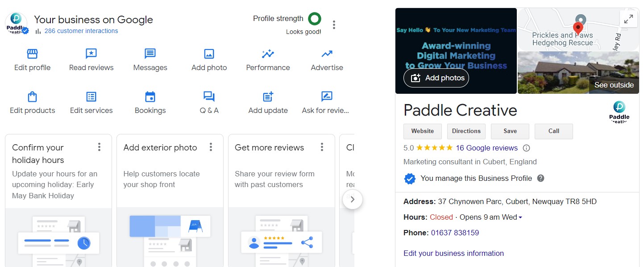Open the Add exterior photo card menu
The width and height of the screenshot is (644, 267).
point(211,146)
